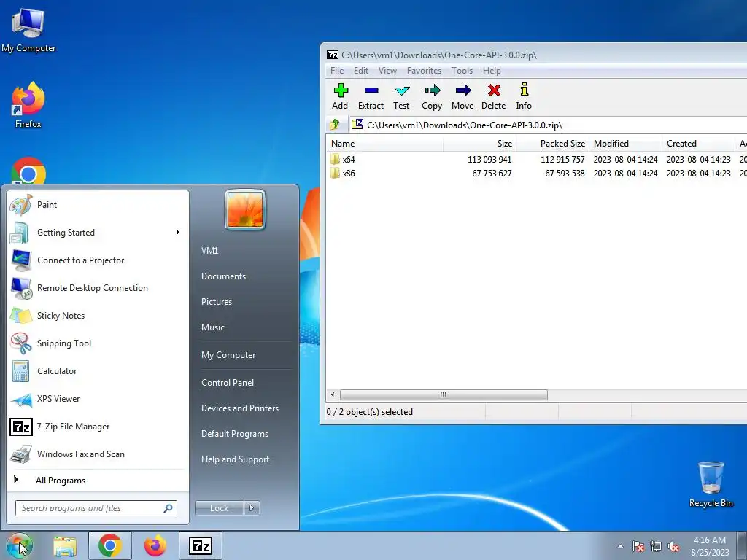The image size is (747, 560).
Task: Launch Remote Desktop Connection
Action: pyautogui.click(x=97, y=287)
